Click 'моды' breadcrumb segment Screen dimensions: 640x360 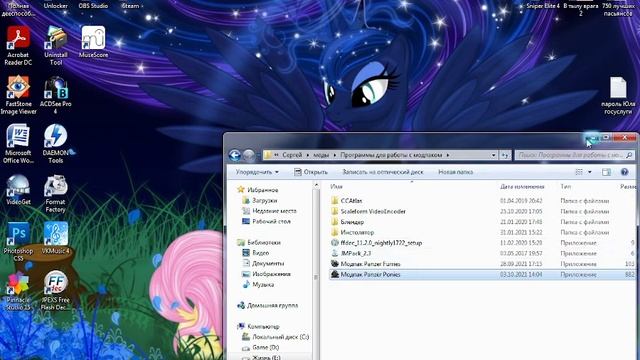321,155
